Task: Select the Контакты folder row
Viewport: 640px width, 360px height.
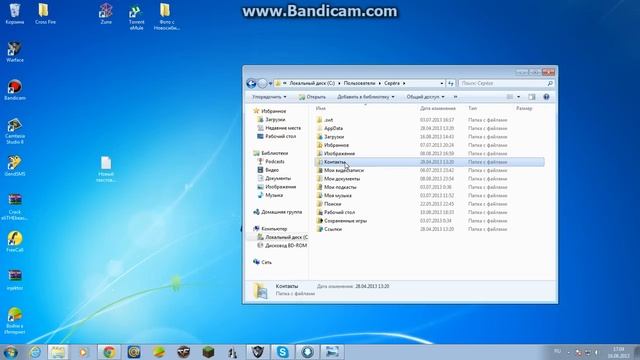Action: (429, 162)
